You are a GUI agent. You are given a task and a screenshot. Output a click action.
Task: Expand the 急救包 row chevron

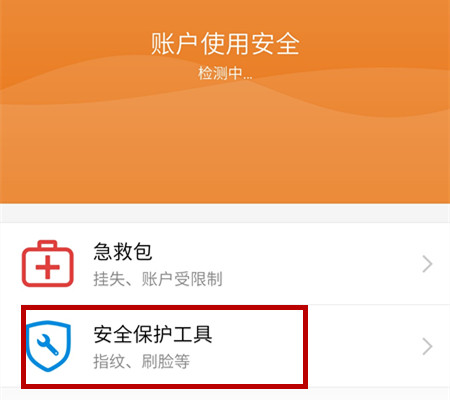click(427, 264)
